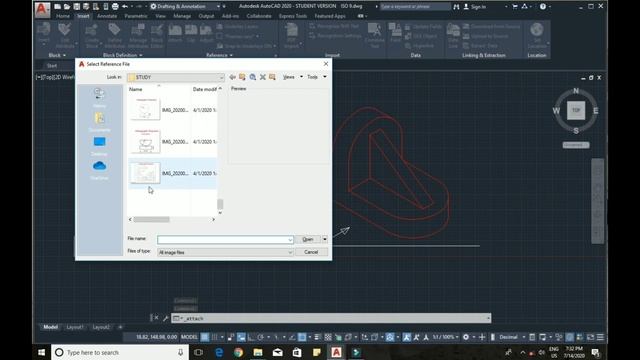Click Open button in dialog

(x=308, y=239)
